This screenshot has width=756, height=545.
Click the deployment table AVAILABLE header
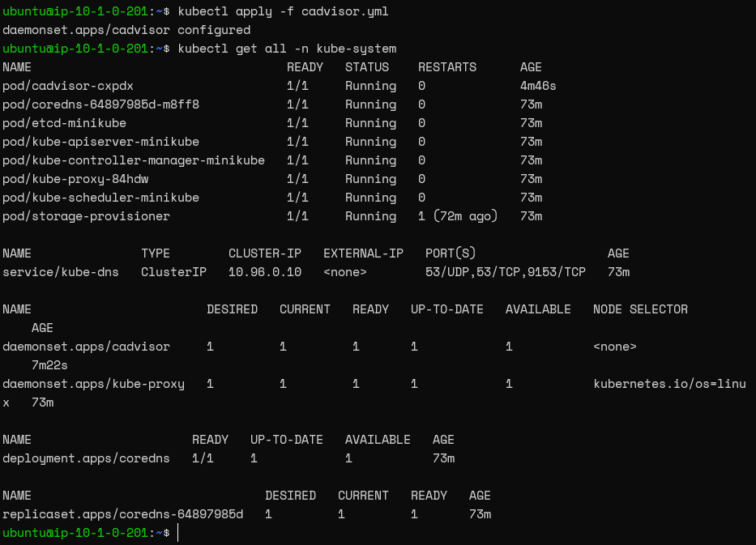[378, 440]
